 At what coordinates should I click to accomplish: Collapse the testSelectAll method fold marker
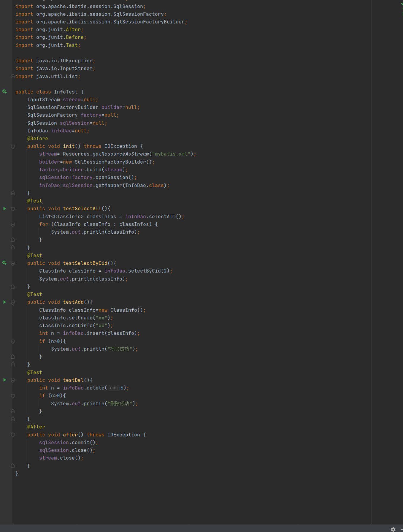pyautogui.click(x=13, y=209)
